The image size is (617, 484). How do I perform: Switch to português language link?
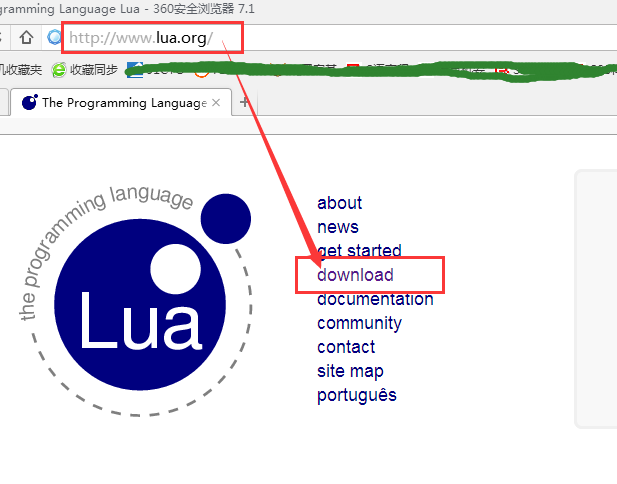[x=357, y=395]
